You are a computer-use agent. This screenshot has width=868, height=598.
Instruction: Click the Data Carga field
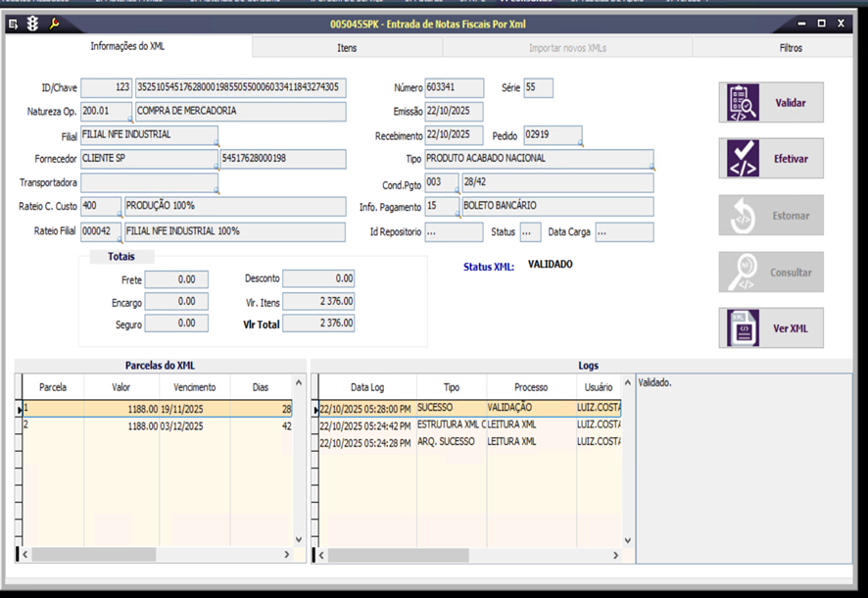pos(624,232)
